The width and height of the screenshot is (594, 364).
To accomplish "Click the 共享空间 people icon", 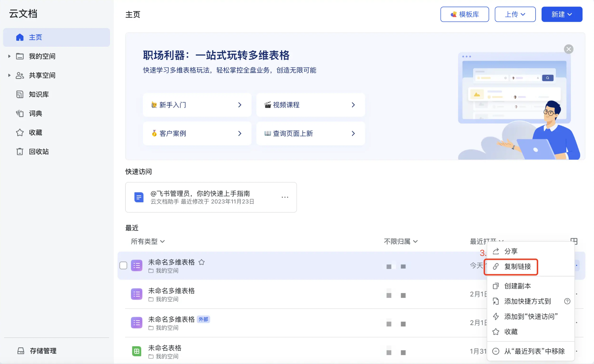I will pyautogui.click(x=20, y=75).
